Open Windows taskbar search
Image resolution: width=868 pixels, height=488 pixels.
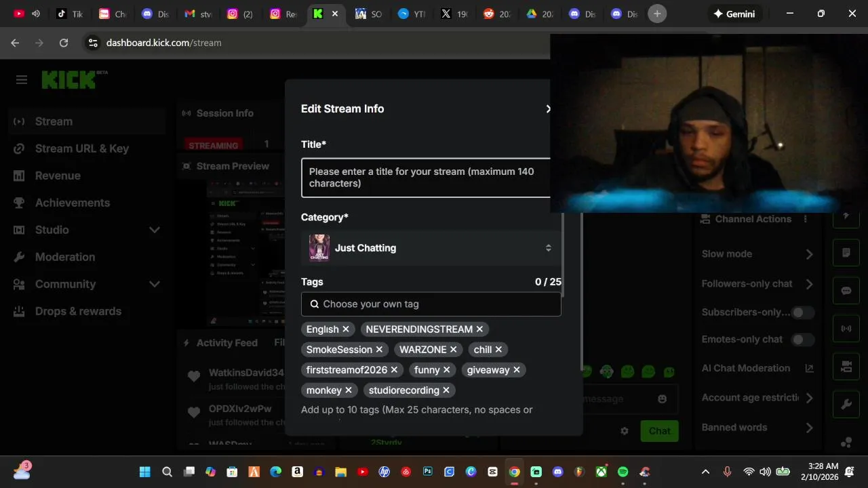tap(167, 472)
